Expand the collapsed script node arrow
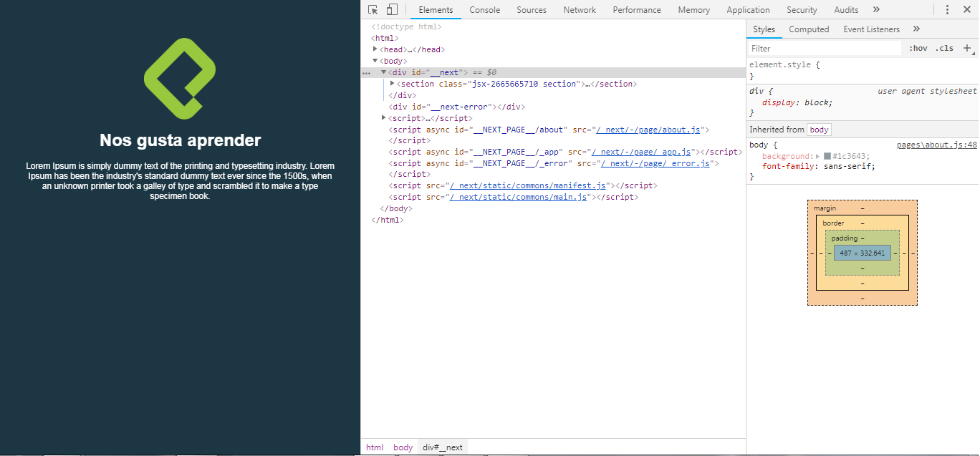The height and width of the screenshot is (456, 980). pos(384,118)
